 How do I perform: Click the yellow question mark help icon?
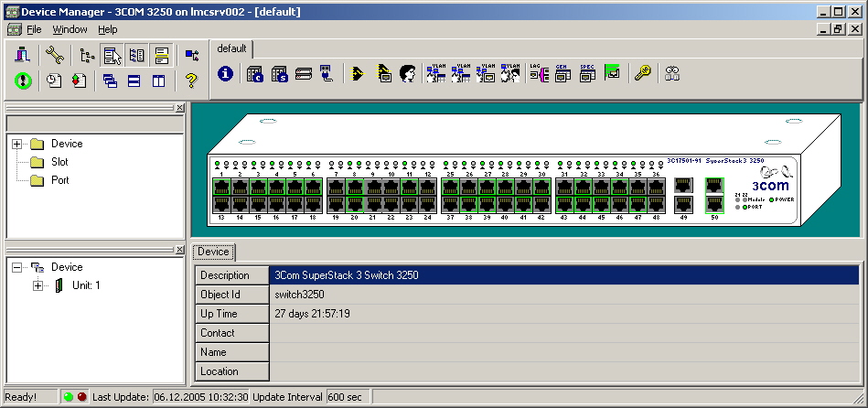tap(190, 81)
